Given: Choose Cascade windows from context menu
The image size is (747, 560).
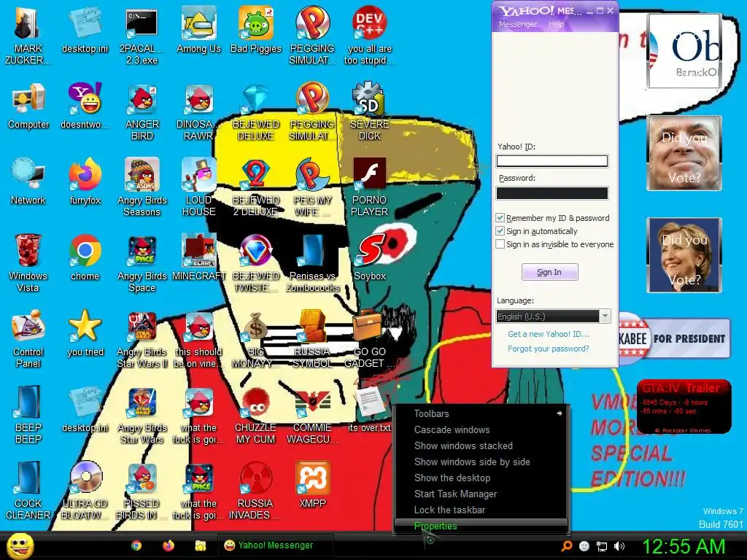Looking at the screenshot, I should pyautogui.click(x=481, y=429).
